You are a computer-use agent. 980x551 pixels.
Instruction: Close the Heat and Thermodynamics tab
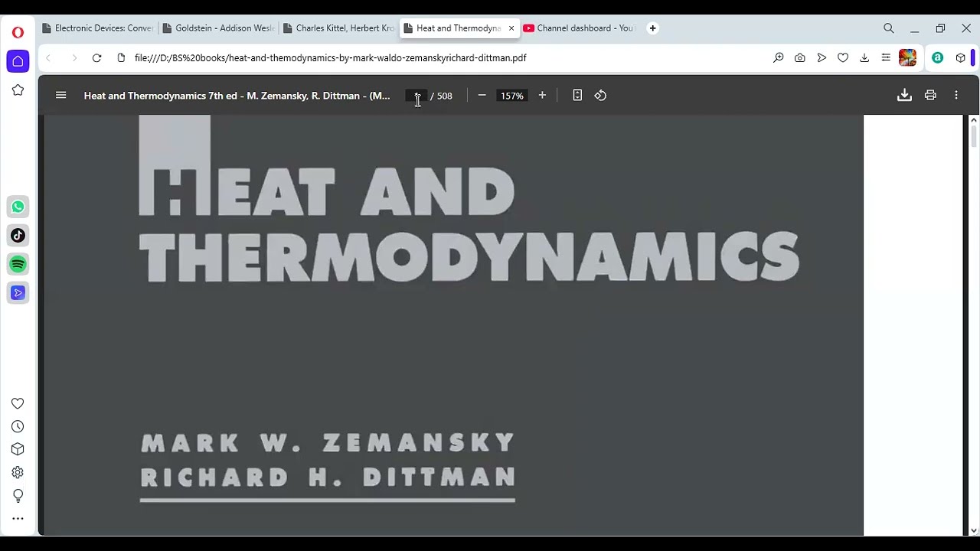click(511, 28)
